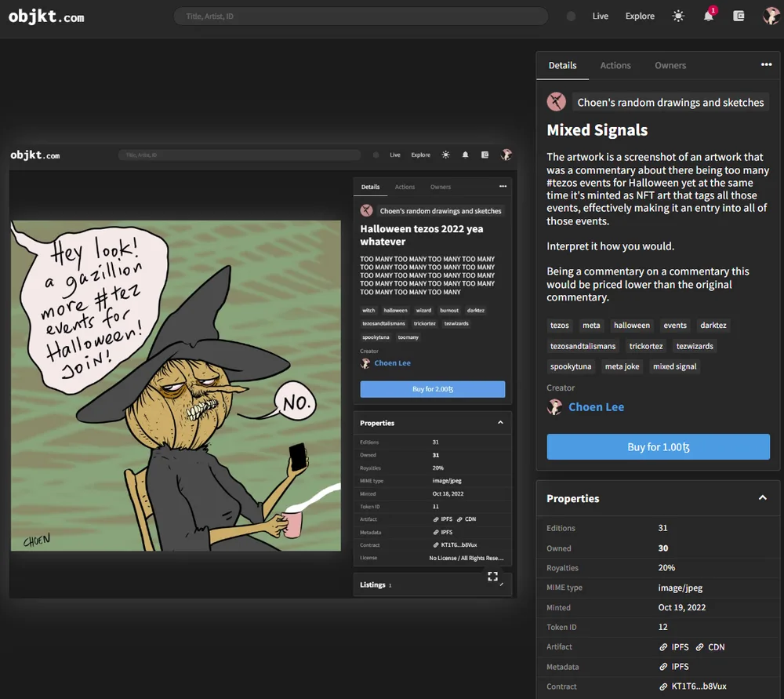Select the halloween tag

631,326
